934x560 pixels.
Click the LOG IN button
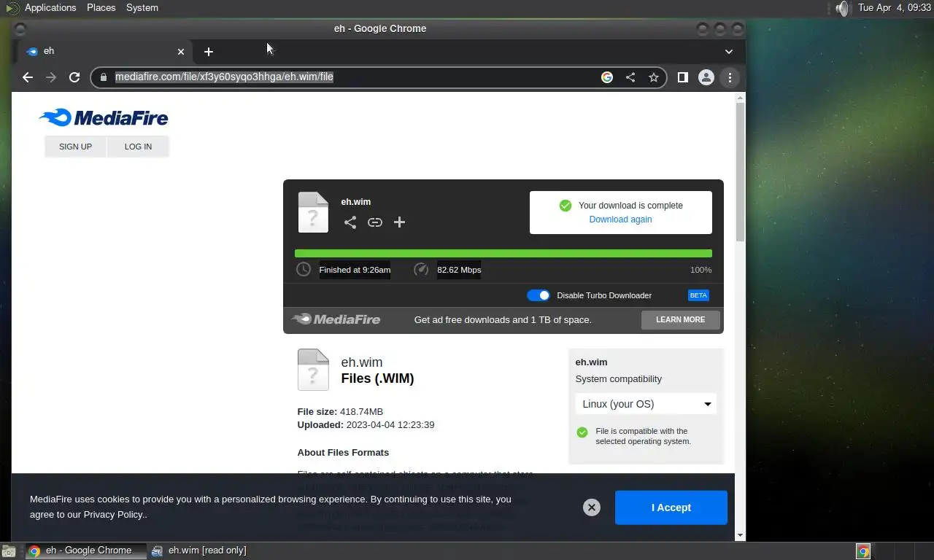[x=138, y=147]
